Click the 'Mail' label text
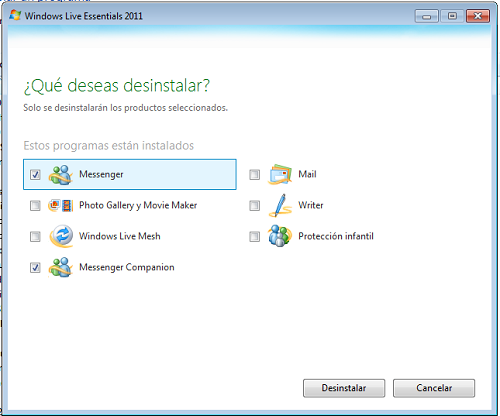 pos(307,174)
